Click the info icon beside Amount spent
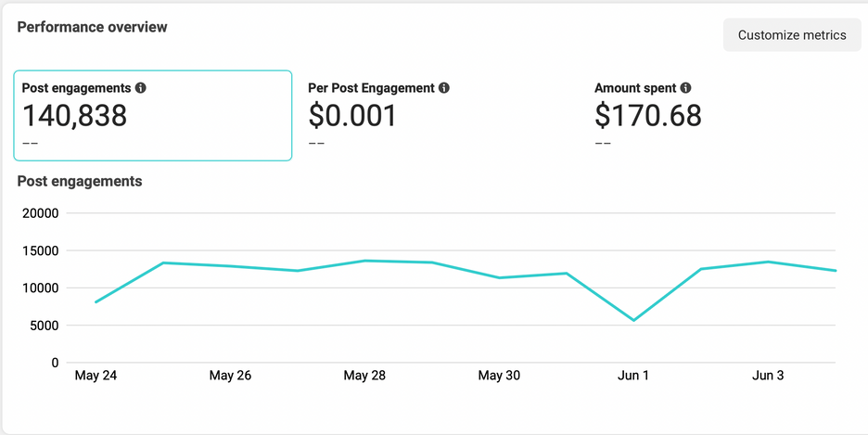Viewport: 868px width, 435px height. point(685,88)
